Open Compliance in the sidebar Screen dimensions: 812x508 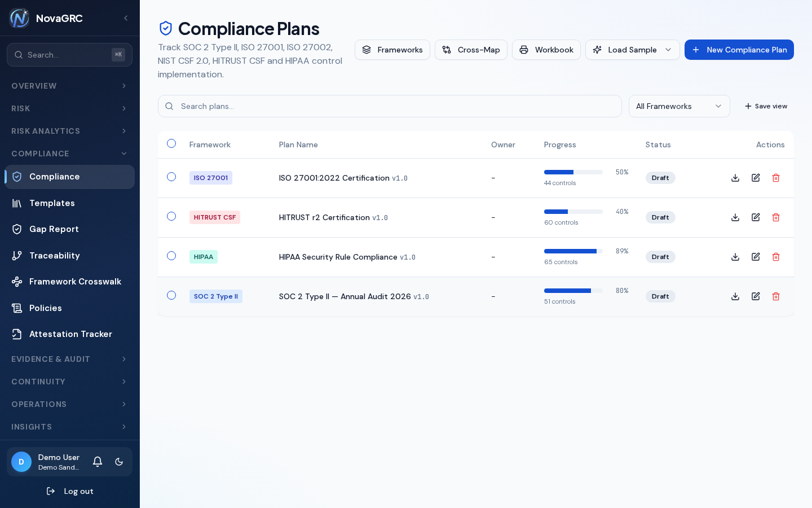69,177
